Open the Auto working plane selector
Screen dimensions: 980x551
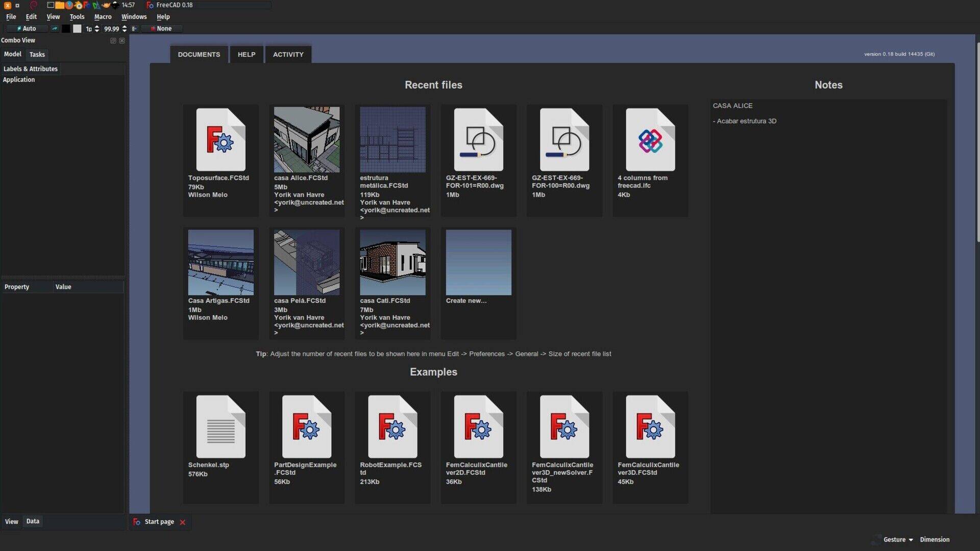[x=27, y=29]
